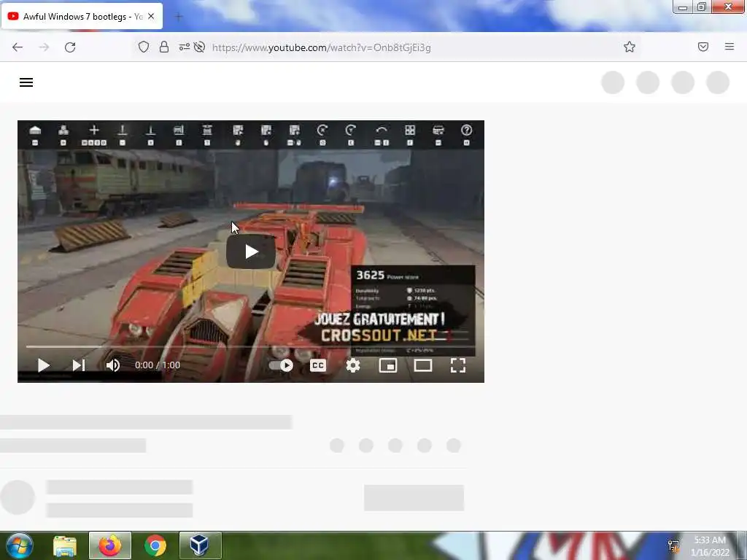This screenshot has height=560, width=747.
Task: Click the 0:00 / 1:00 time display
Action: point(158,365)
